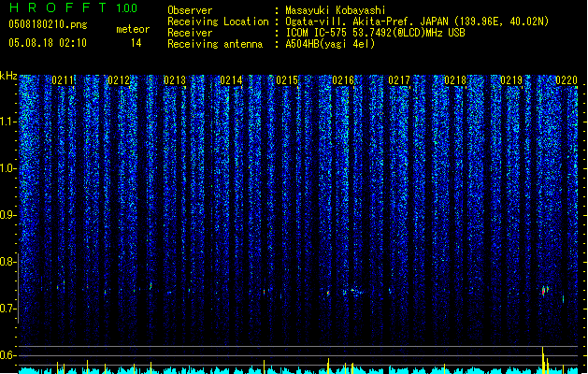The width and height of the screenshot is (588, 374).
Task: Click the HROFFT 1.0.0 title text
Action: [x=74, y=7]
